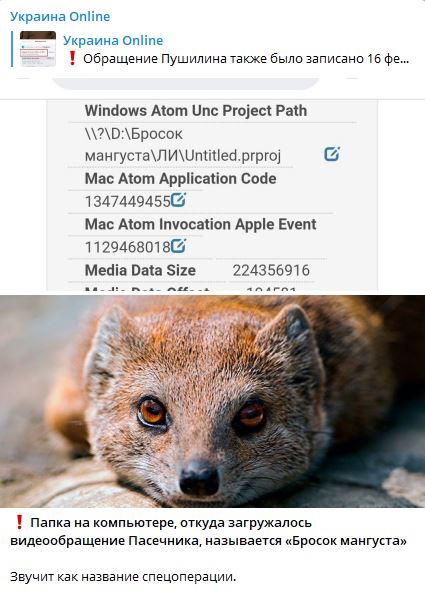Click edit icon next to 1347449455
This screenshot has height=597, width=425.
click(x=178, y=200)
